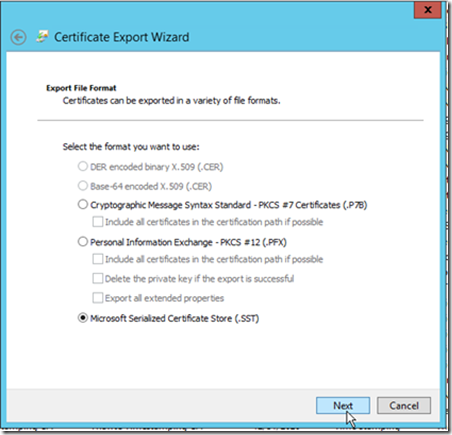452x435 pixels.
Task: Go back using the wizard back arrow
Action: (18, 37)
